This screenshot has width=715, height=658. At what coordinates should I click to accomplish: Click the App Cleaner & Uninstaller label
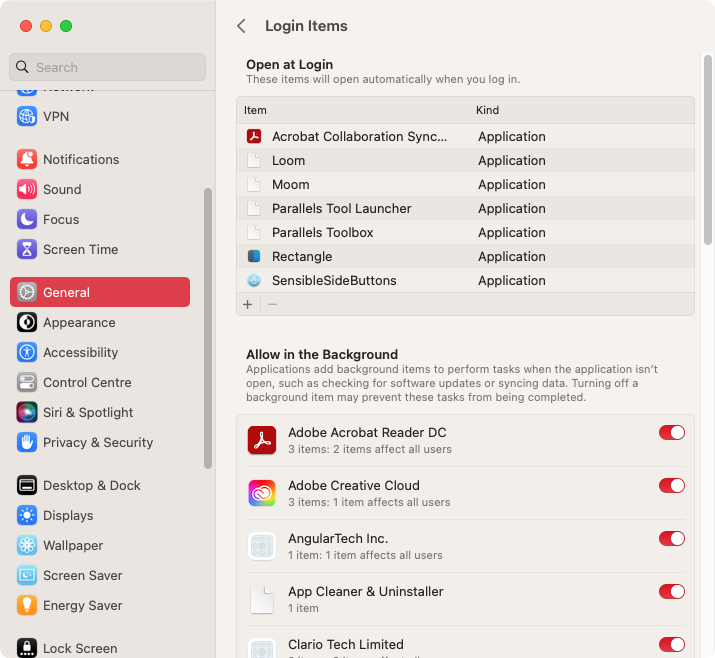pyautogui.click(x=366, y=591)
